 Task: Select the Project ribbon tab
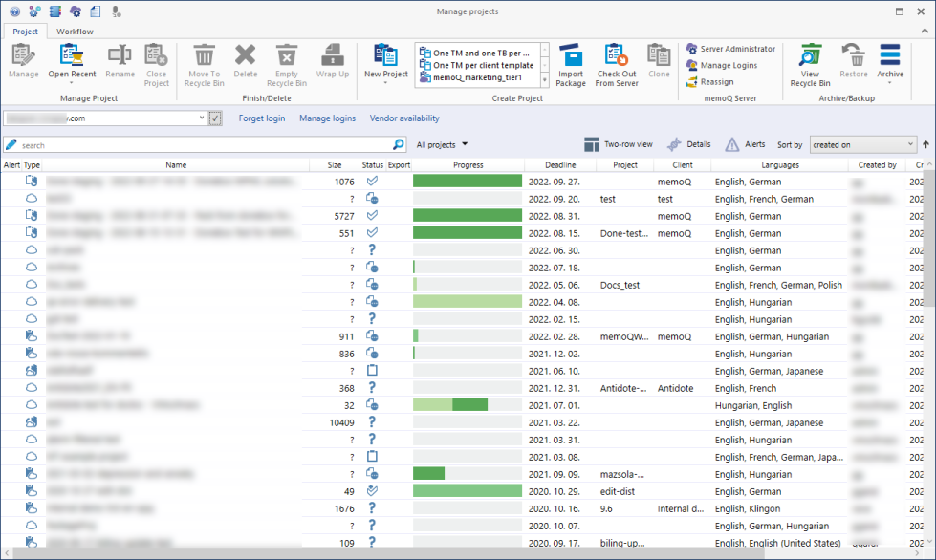[x=24, y=31]
